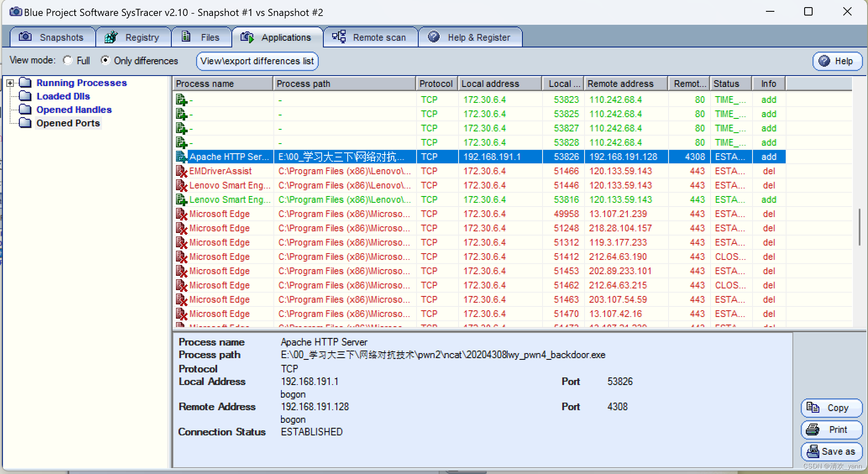Go to the Remote scan tab
This screenshot has height=474, width=868.
(x=371, y=37)
